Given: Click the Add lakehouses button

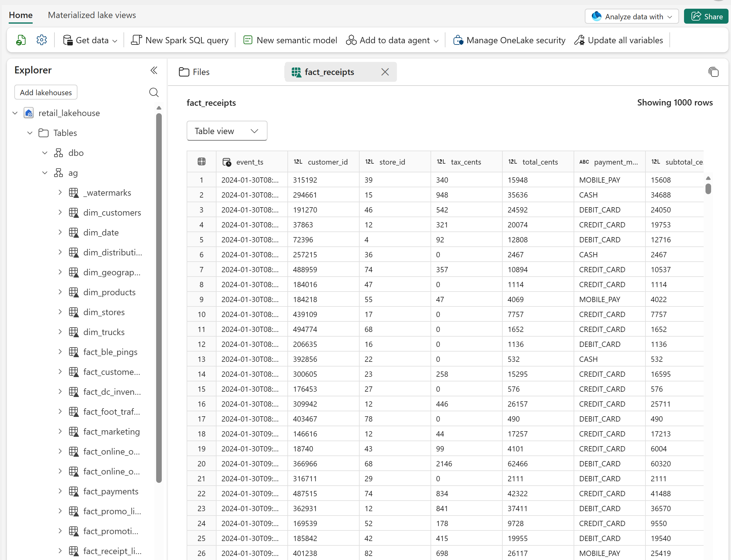Looking at the screenshot, I should [x=46, y=92].
